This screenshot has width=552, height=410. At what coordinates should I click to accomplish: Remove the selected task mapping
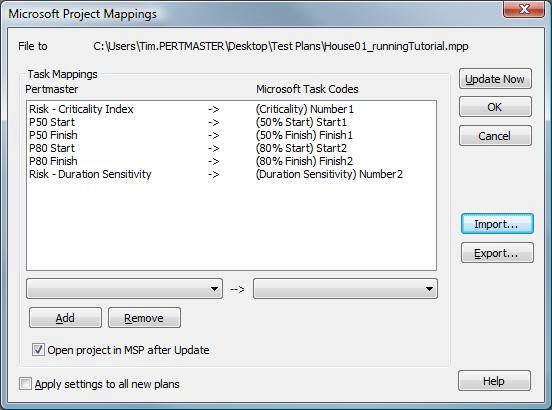144,318
